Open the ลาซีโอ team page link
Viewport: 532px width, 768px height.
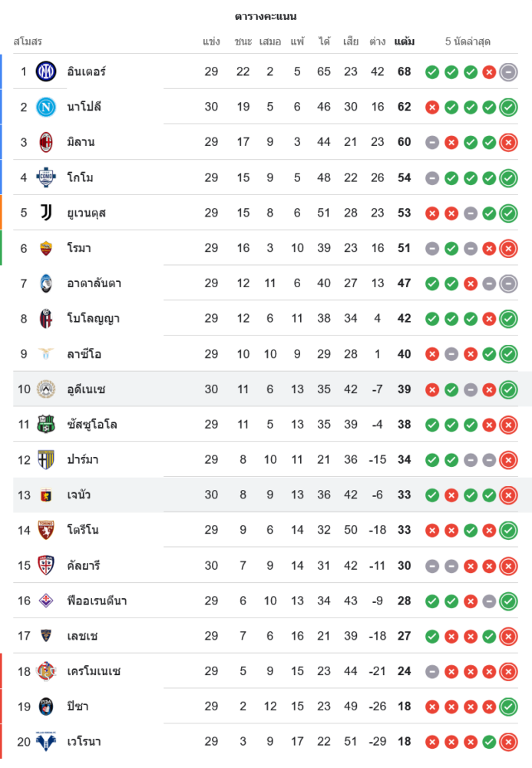click(x=84, y=354)
